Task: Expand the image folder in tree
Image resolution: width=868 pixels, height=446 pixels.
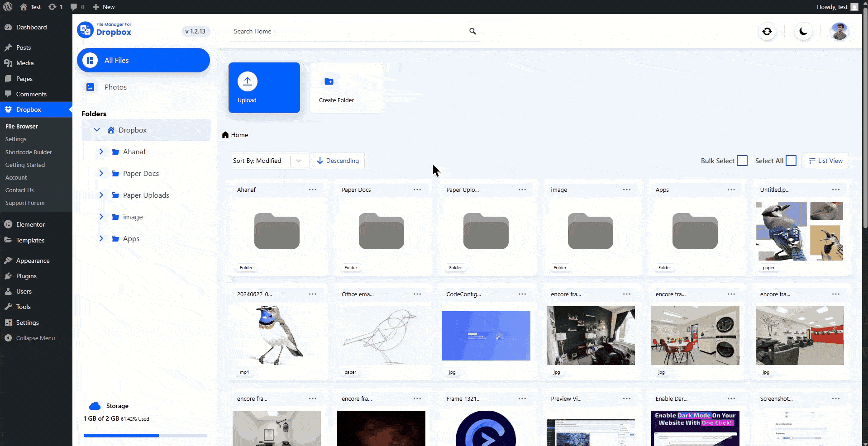Action: (x=101, y=217)
